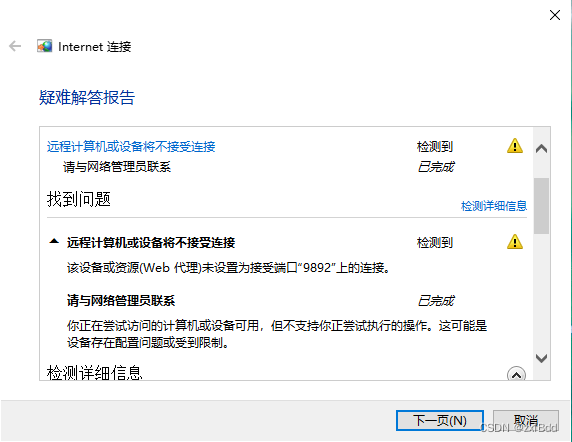The width and height of the screenshot is (572, 442).
Task: Click the 检测到 status beside the bold problem title
Action: (x=435, y=243)
